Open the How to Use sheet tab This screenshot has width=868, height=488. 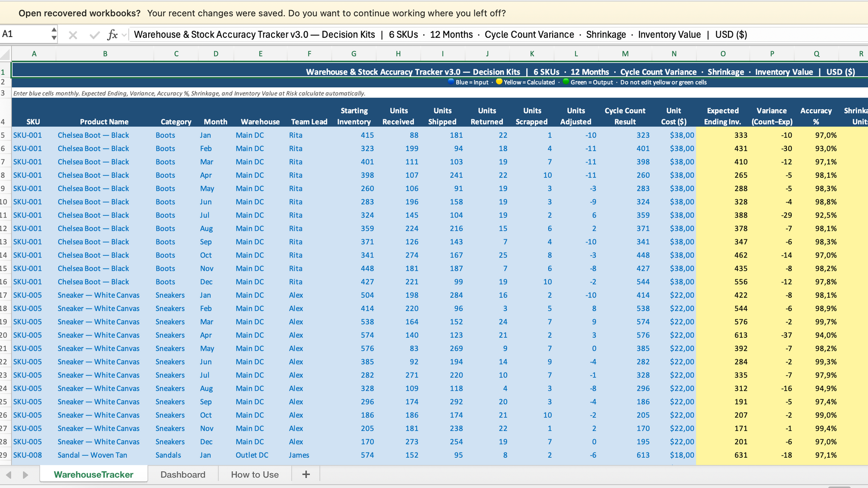pyautogui.click(x=255, y=475)
